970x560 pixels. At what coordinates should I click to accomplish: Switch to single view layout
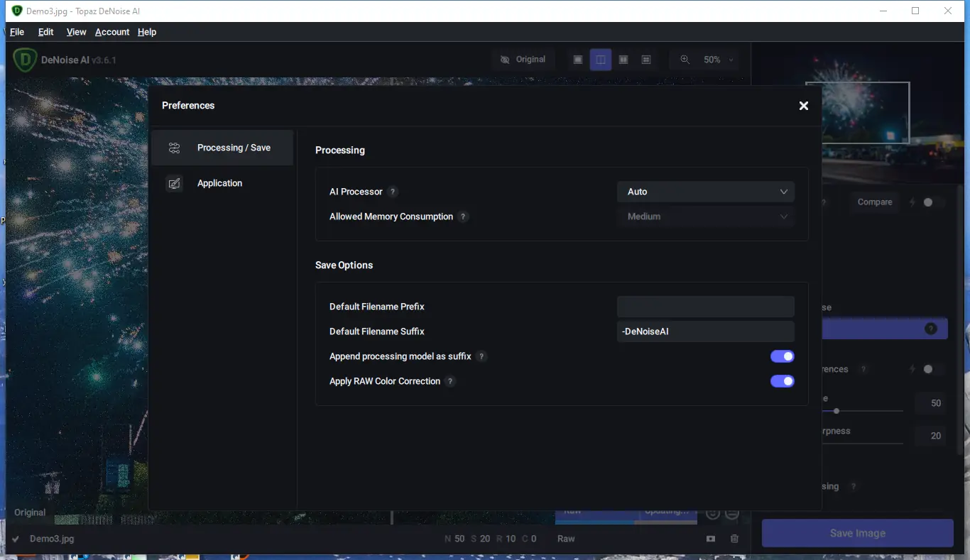(578, 60)
